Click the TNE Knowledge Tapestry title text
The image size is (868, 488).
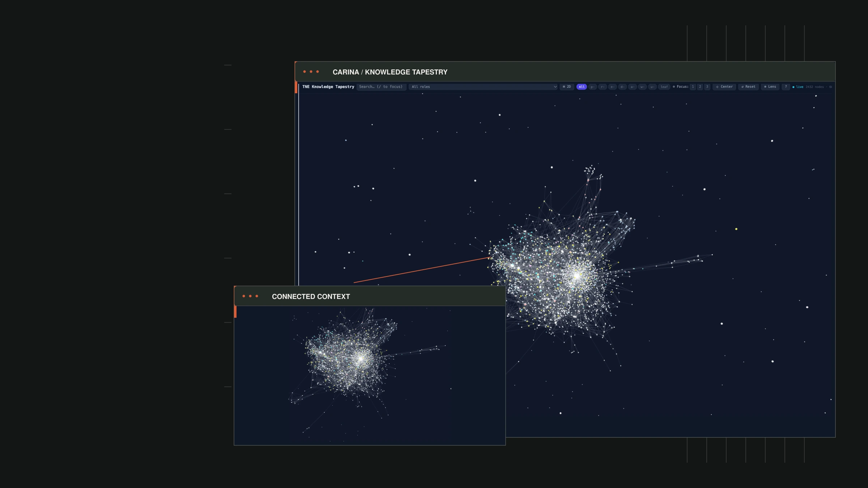tap(328, 87)
